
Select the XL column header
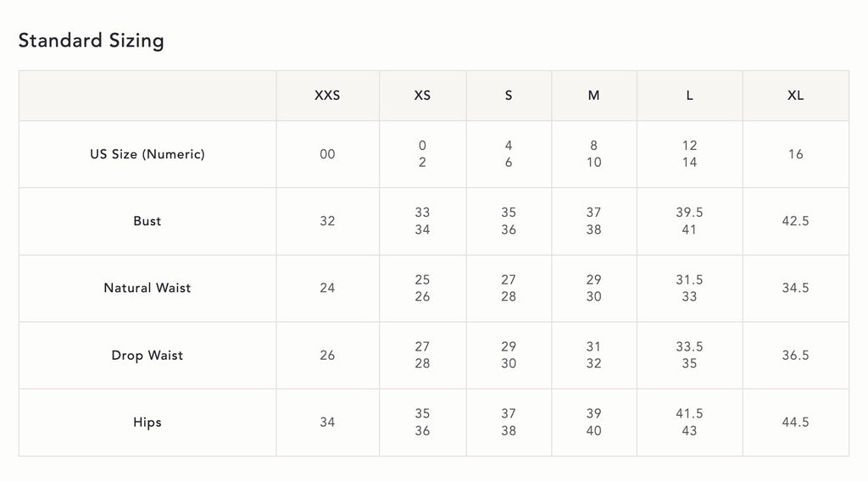[x=795, y=96]
